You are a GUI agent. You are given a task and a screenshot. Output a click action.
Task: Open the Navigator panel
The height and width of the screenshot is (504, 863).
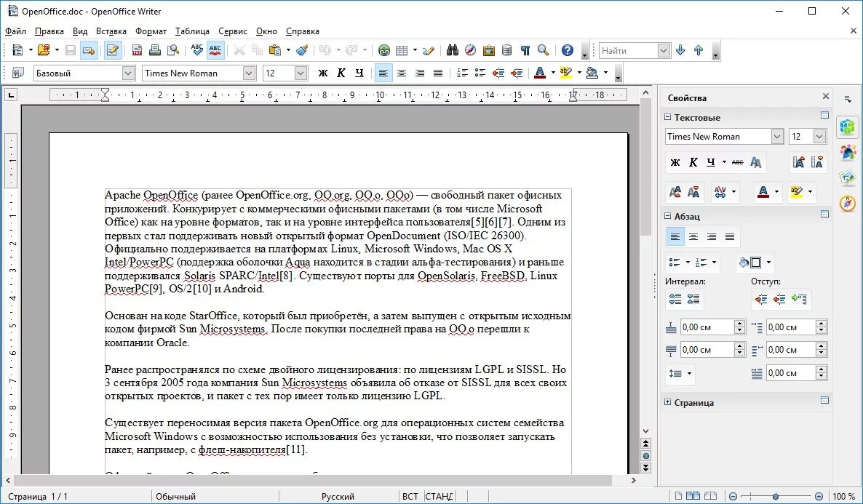(472, 50)
